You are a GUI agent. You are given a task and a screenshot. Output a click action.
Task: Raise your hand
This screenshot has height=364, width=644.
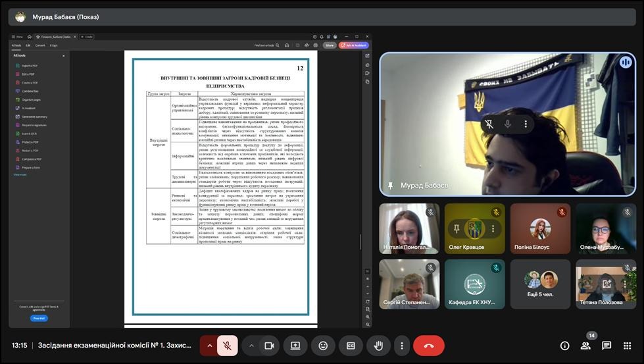[378, 346]
